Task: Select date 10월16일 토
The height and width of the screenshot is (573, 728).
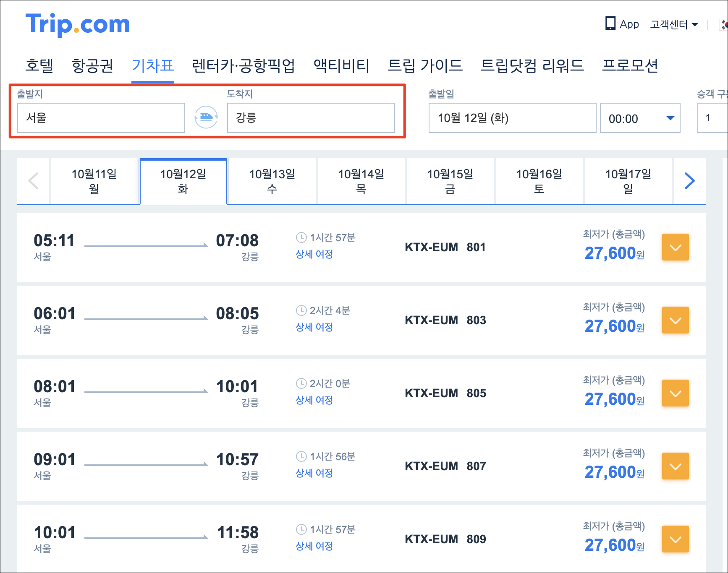Action: [539, 181]
